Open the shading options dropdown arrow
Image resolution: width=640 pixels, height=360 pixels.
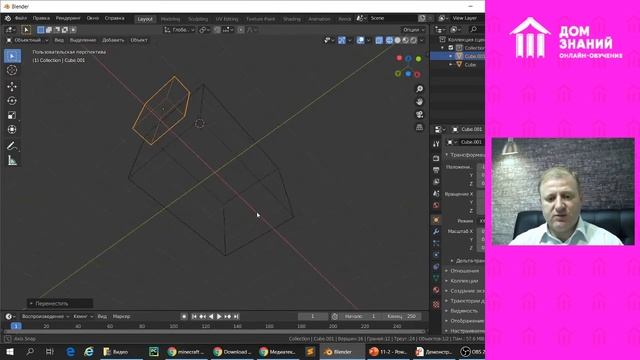[x=422, y=40]
